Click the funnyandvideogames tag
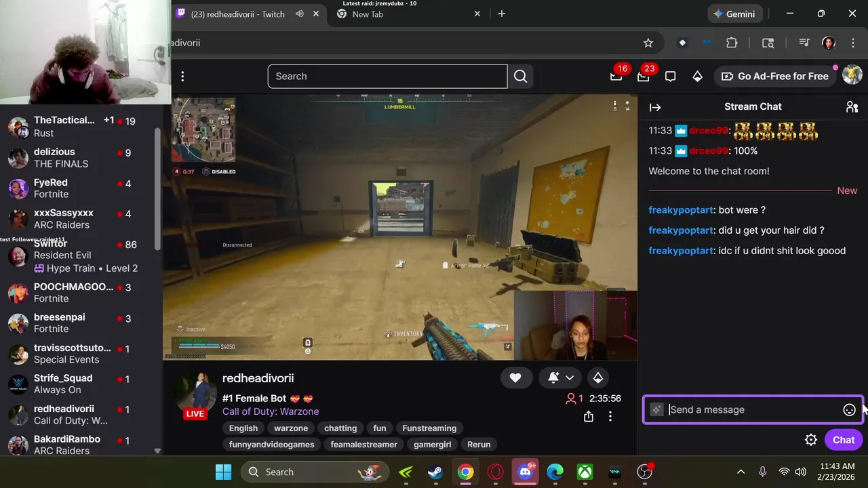This screenshot has width=868, height=488. point(271,445)
